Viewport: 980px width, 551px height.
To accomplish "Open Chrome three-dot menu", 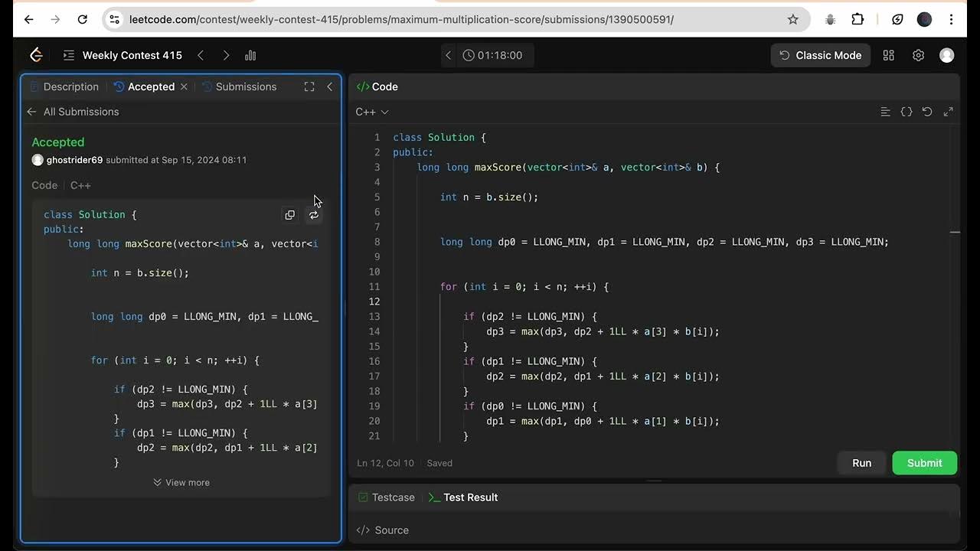I will pyautogui.click(x=951, y=19).
